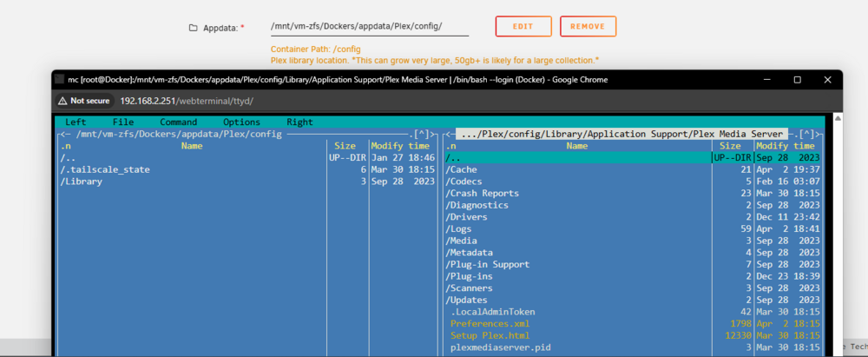Select the /Media directory
Screen dimensions: 868x357
(x=633, y=241)
